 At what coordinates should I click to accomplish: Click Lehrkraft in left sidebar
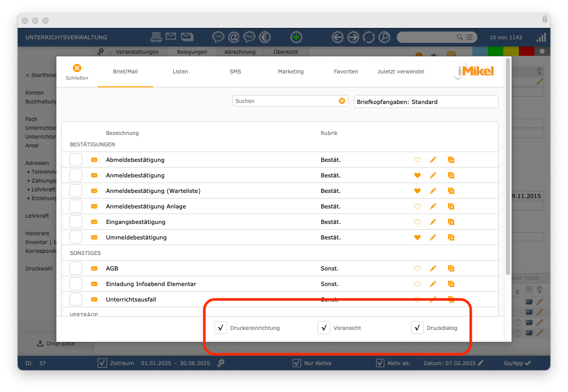pos(37,216)
